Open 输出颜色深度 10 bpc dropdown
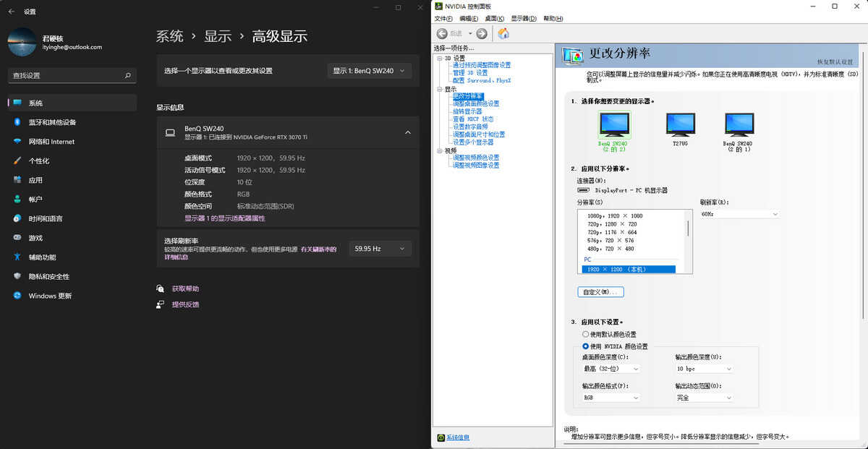The image size is (868, 449). 705,369
